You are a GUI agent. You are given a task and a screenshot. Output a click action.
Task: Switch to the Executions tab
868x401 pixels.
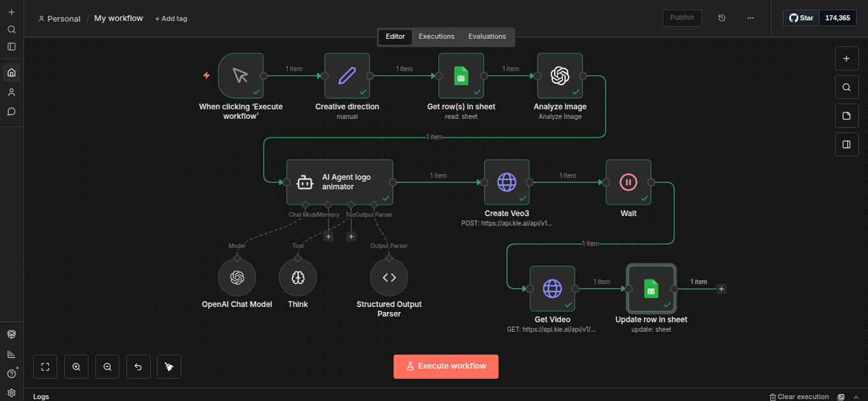[437, 37]
